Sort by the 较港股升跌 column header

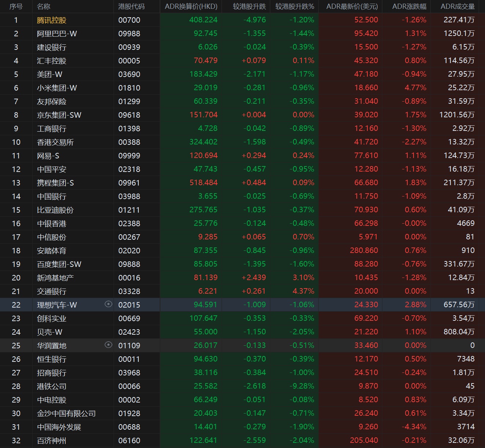249,7
